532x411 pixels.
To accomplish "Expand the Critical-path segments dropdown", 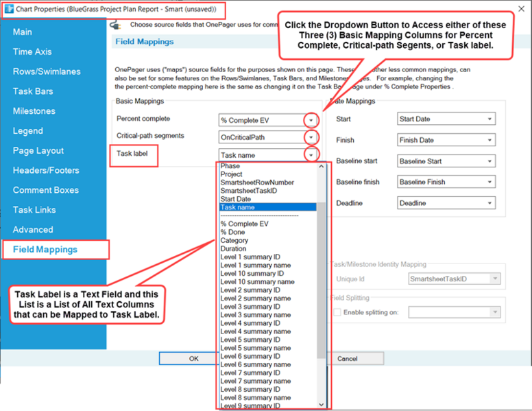I will pyautogui.click(x=311, y=137).
